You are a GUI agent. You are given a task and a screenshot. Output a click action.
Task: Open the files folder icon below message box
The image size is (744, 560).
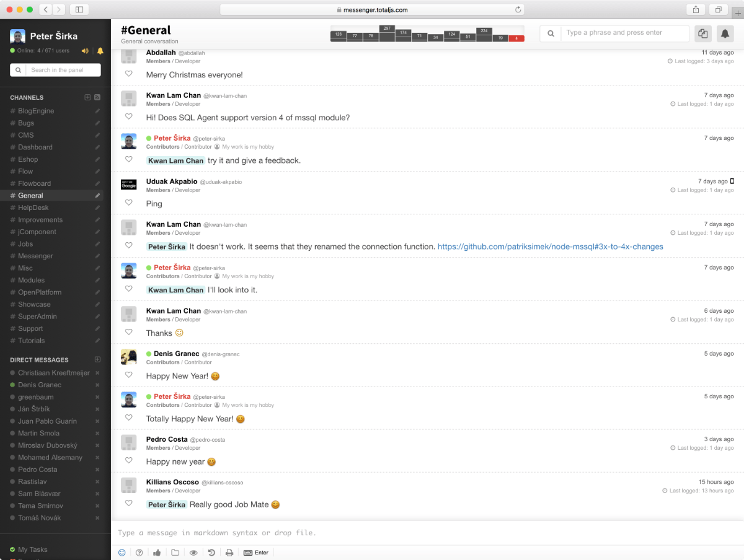175,553
